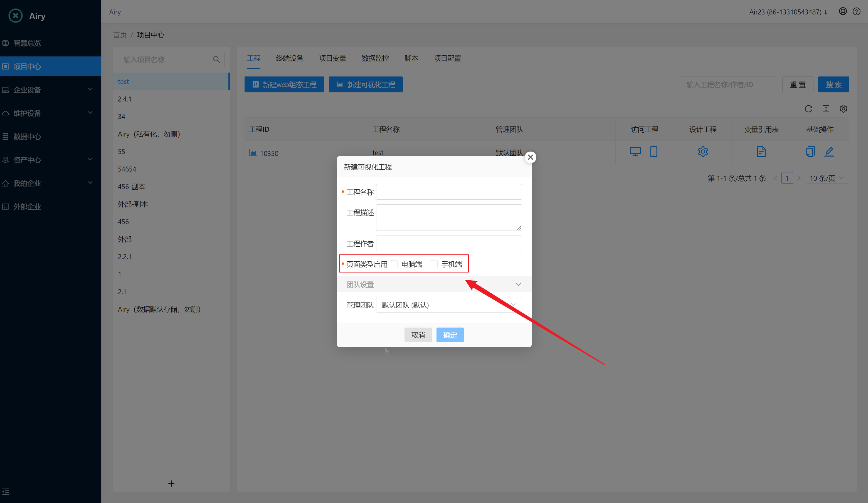This screenshot has height=503, width=868.
Task: Expand the 维护设备 sidebar menu
Action: (51, 113)
